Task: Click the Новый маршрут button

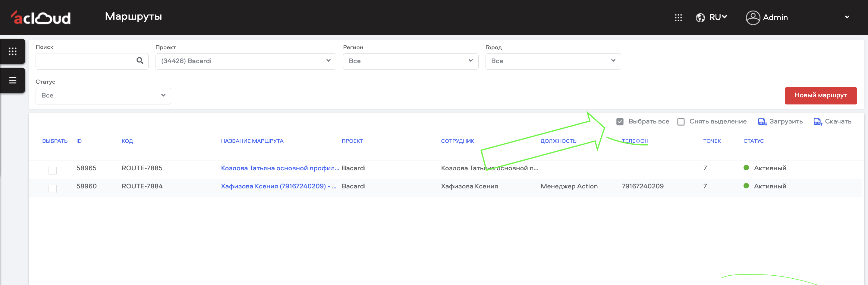Action: (x=820, y=96)
